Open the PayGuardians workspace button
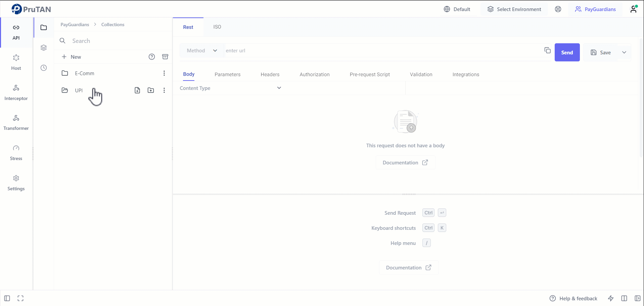Screen dimensions: 644x306 [595, 9]
